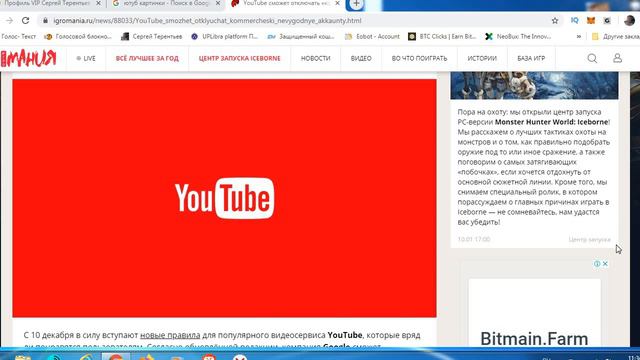Open the MetaMask fox extension
640x360 pixels.
click(x=591, y=20)
